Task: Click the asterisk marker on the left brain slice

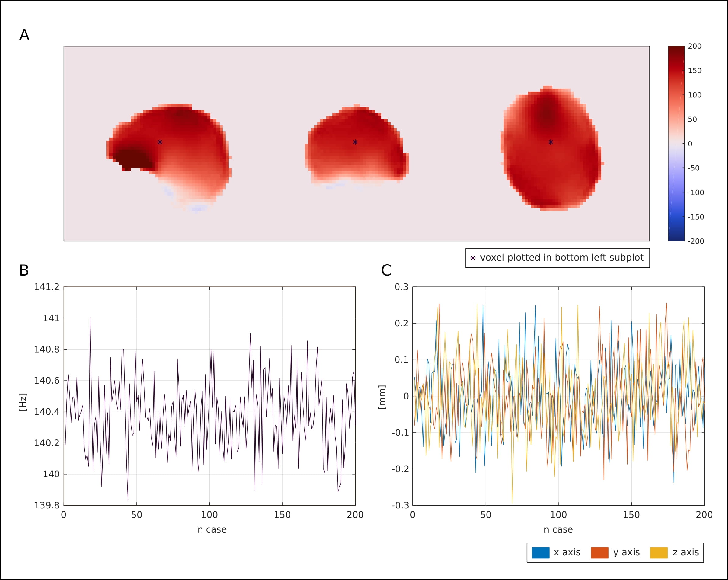Action: point(160,142)
